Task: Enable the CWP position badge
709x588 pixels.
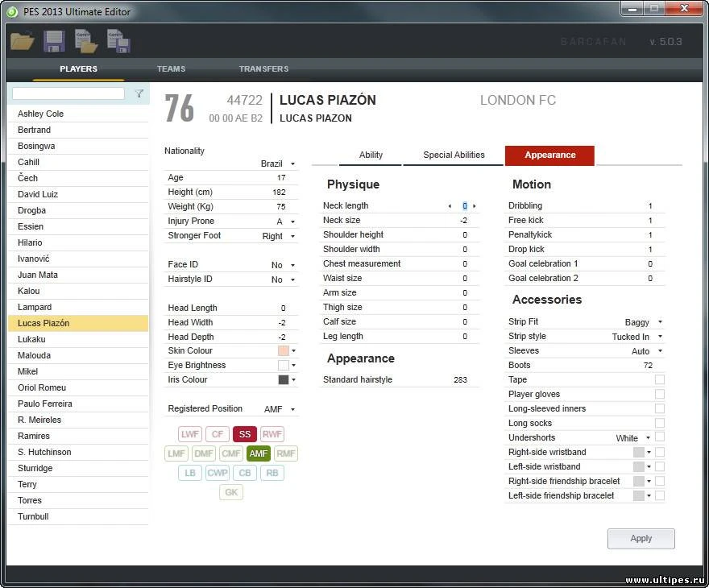Action: pos(217,472)
